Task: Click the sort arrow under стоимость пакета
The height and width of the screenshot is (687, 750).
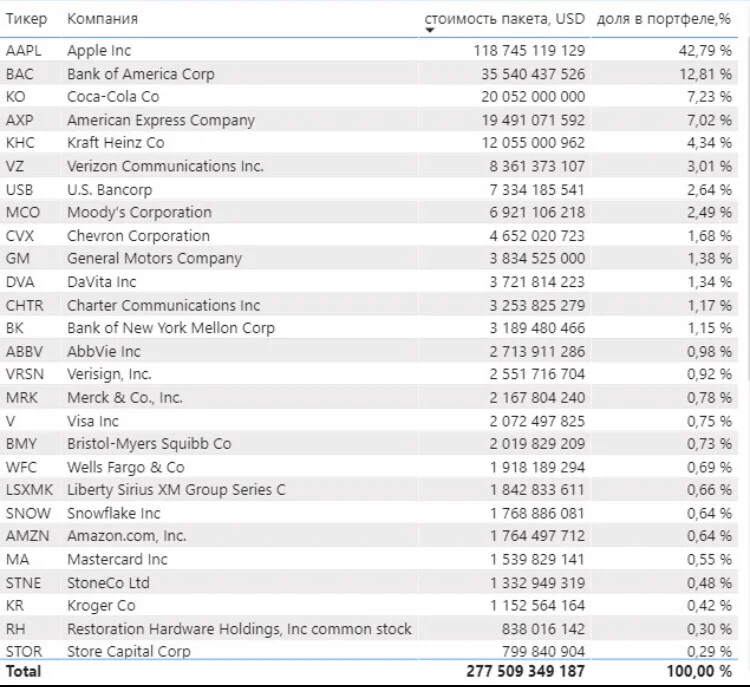Action: pos(430,31)
